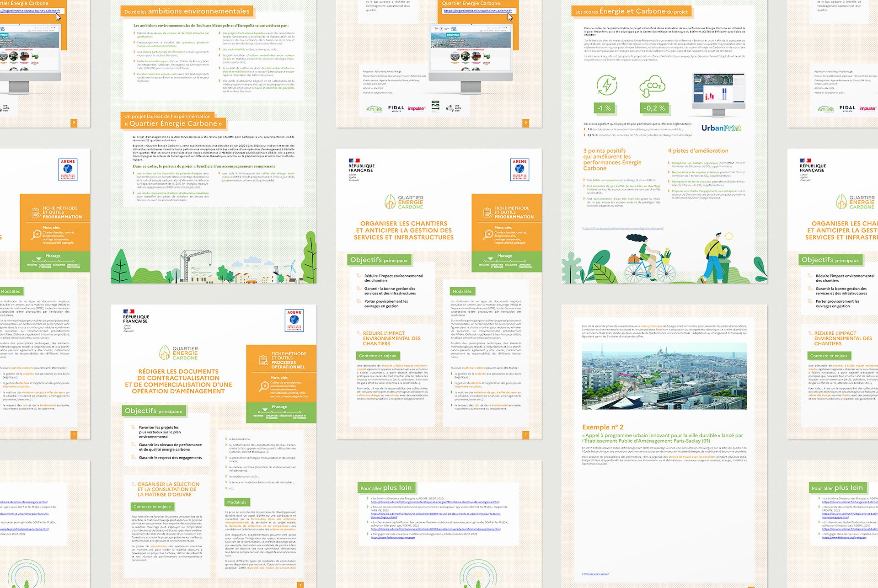Screen dimensions: 878x588
Task: Click Contexte et enjeux label under Organiser la sélection
Action: [152, 507]
